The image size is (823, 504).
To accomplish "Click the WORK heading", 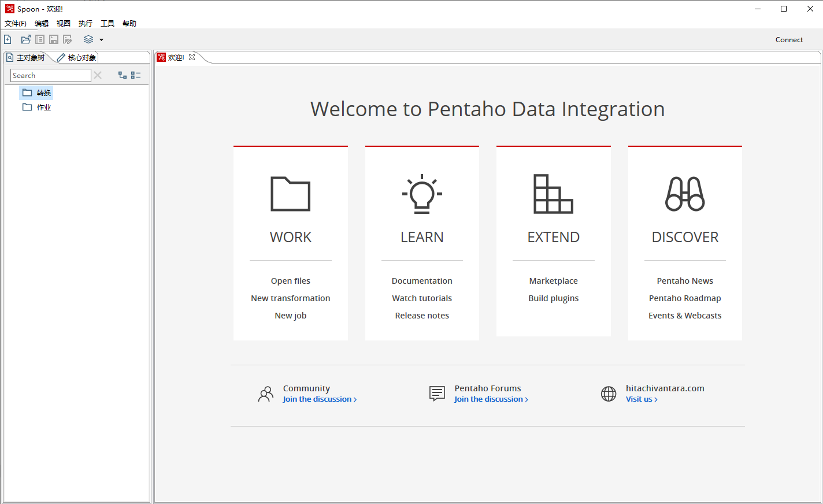I will (x=291, y=237).
